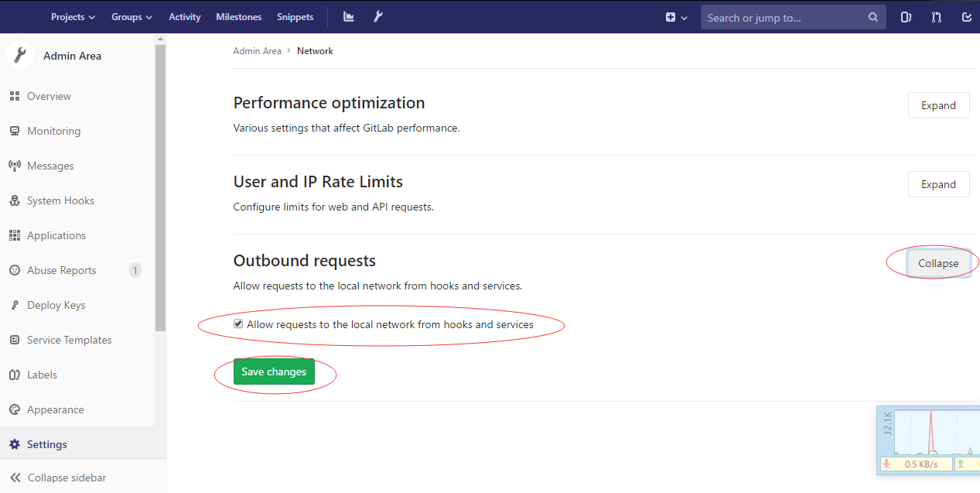Uncheck Allow requests to local network checkbox
Image resolution: width=980 pixels, height=493 pixels.
[x=238, y=324]
